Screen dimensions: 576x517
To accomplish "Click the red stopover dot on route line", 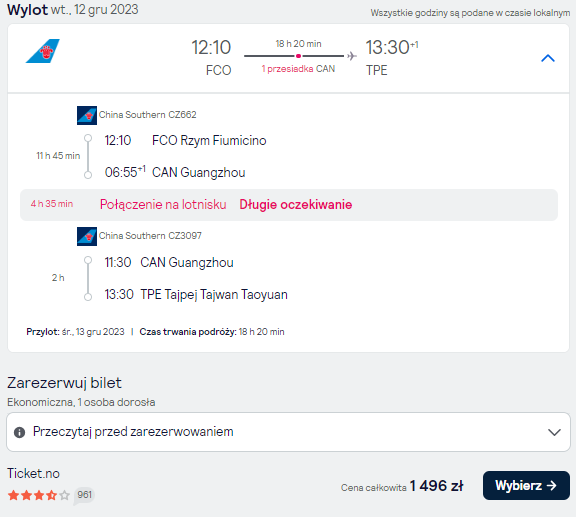I will click(x=299, y=56).
